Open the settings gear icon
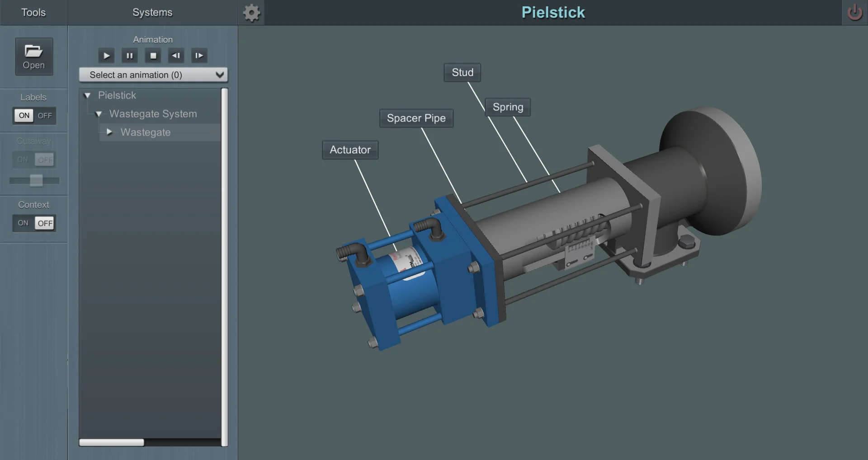This screenshot has width=868, height=460. click(x=251, y=13)
